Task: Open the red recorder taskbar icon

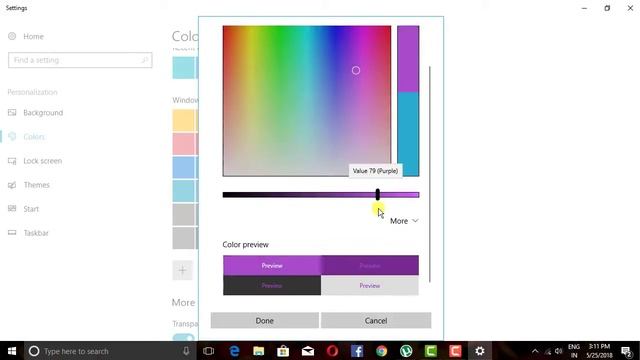Action: point(455,351)
